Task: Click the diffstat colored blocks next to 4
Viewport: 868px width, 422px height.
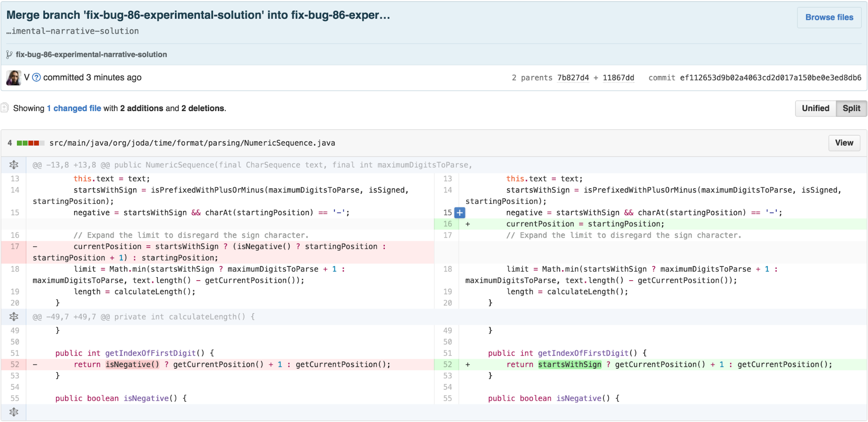Action: click(30, 143)
